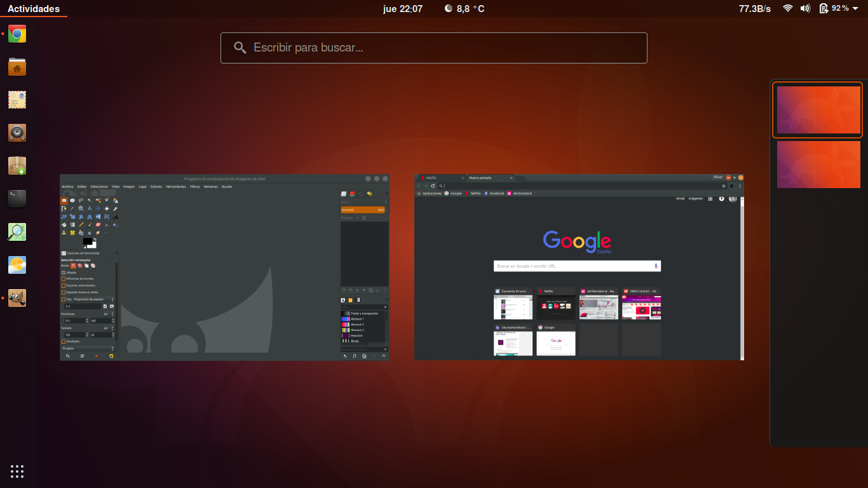Open system menu arrow in top bar
Screen dimensions: 868x488
coord(855,8)
